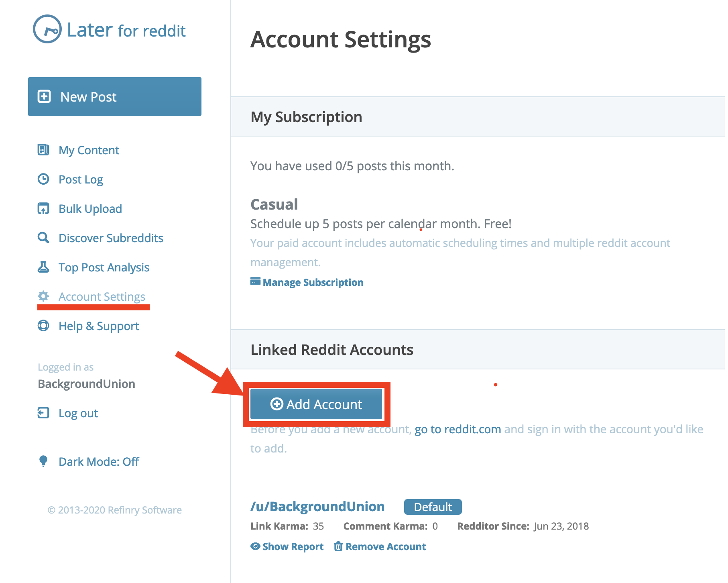Follow the go to reddit.com link

click(458, 429)
